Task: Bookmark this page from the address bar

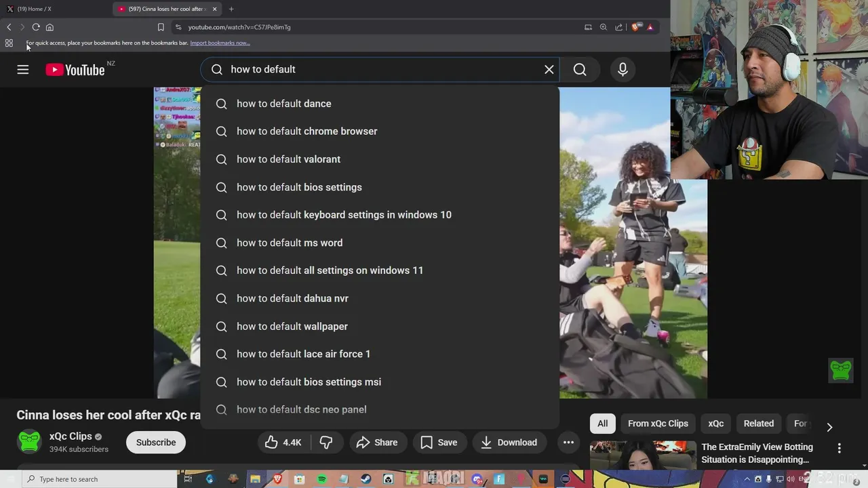Action: (161, 27)
